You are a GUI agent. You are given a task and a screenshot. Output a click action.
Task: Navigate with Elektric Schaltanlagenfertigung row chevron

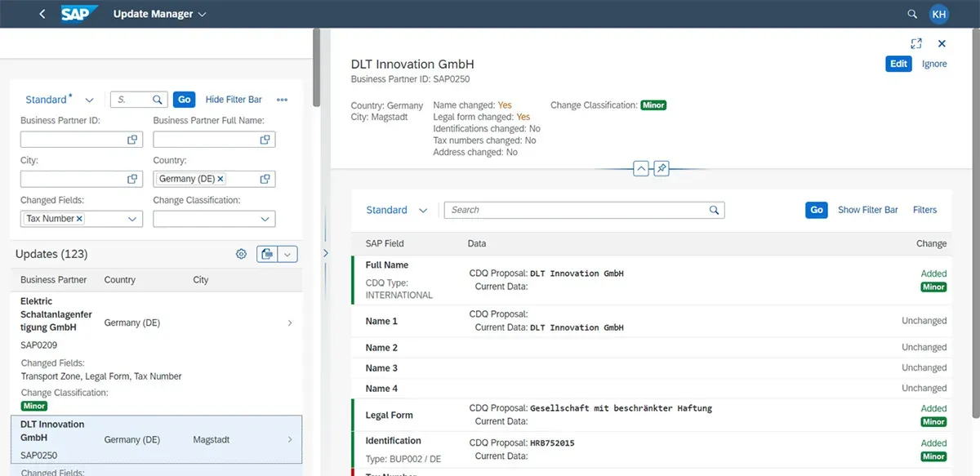[291, 323]
